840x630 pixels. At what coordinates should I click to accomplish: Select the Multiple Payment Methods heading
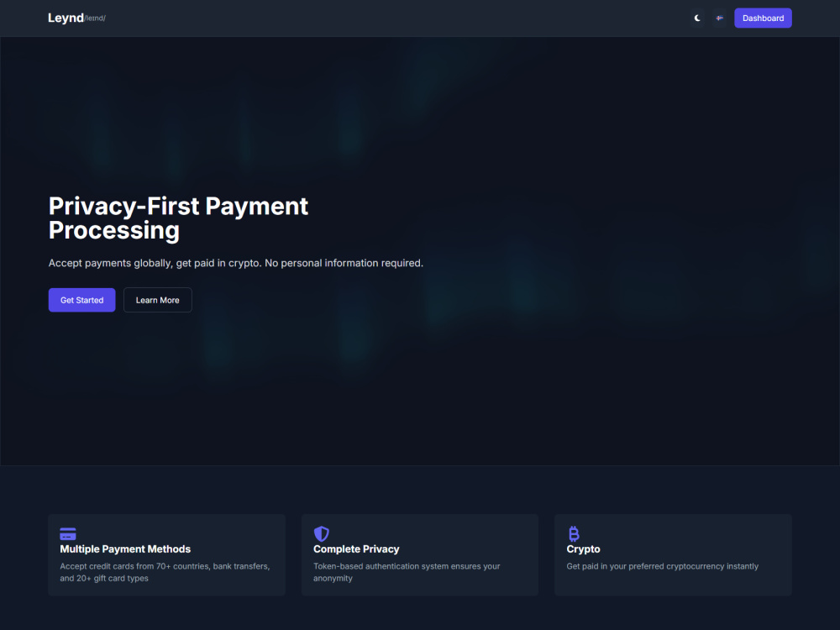click(125, 549)
